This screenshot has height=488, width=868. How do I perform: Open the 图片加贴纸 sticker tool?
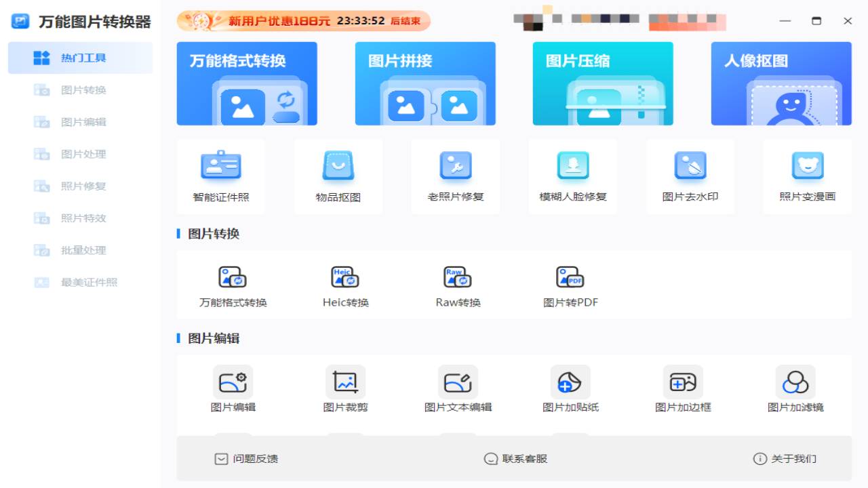pos(570,388)
